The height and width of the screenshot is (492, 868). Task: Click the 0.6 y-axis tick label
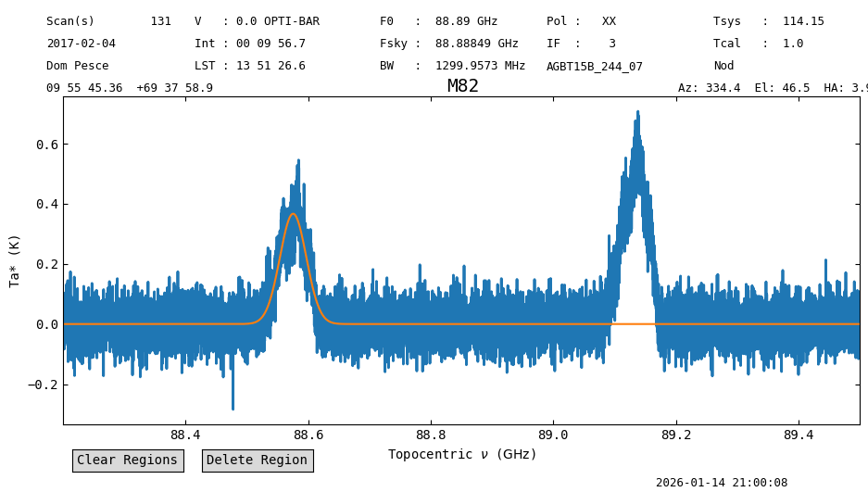click(x=47, y=145)
